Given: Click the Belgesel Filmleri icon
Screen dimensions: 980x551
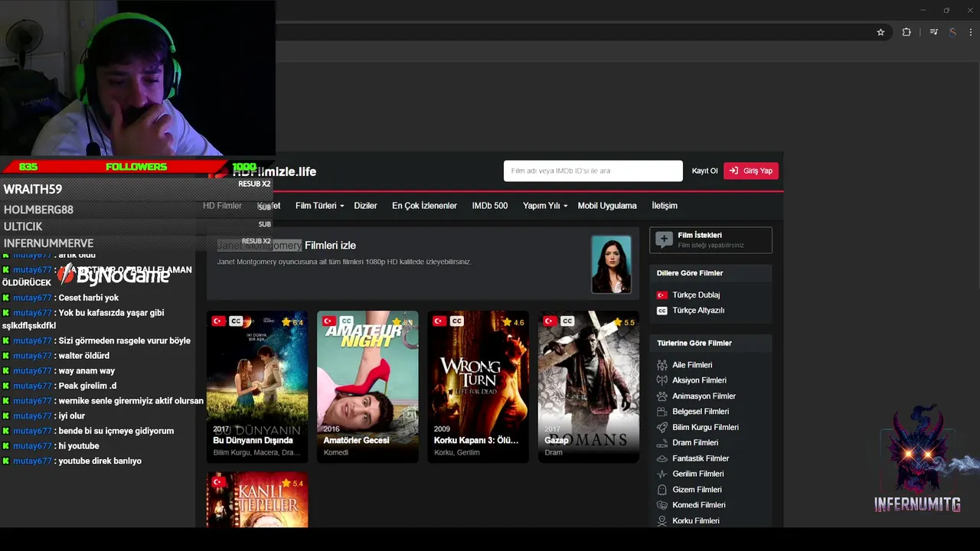Looking at the screenshot, I should click(x=662, y=412).
